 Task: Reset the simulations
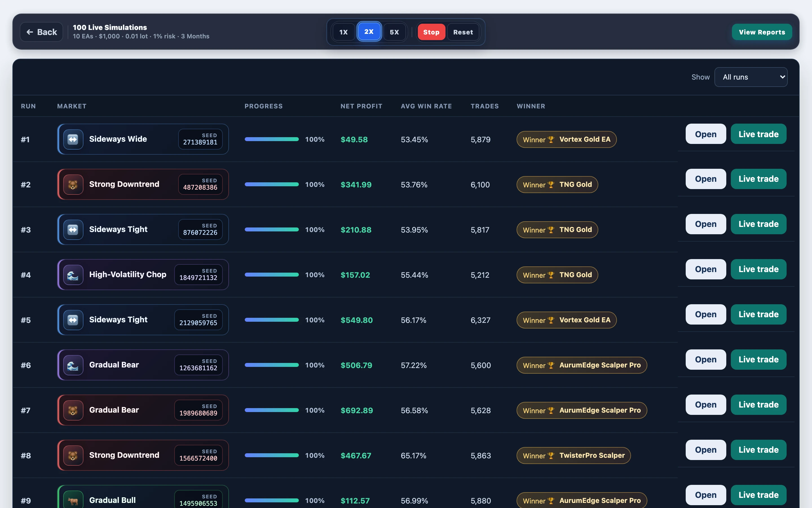[463, 32]
